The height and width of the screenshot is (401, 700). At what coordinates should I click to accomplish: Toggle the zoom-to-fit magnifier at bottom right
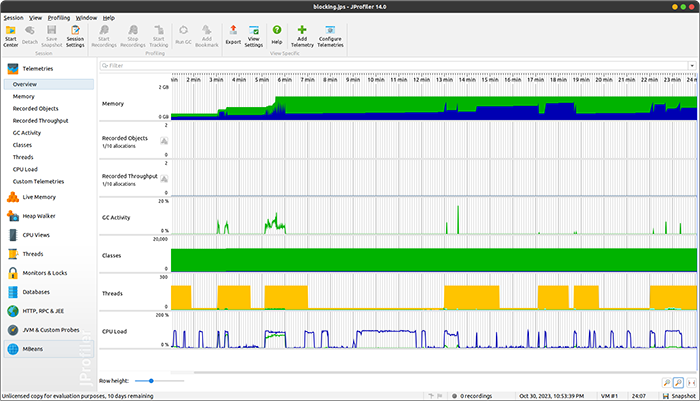679,382
